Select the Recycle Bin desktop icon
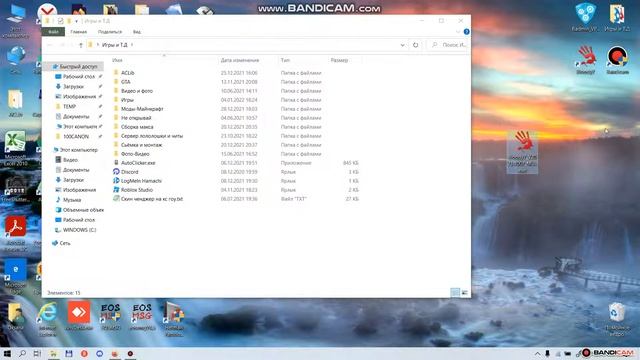Image resolution: width=640 pixels, height=360 pixels. (617, 319)
